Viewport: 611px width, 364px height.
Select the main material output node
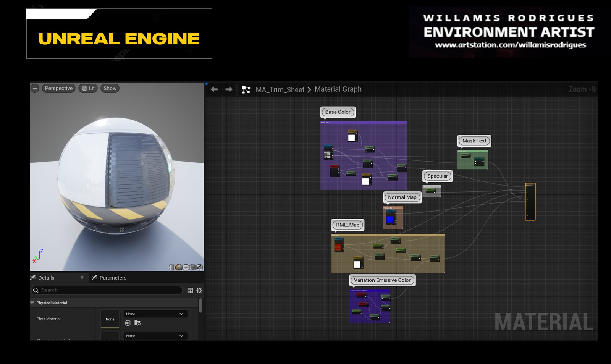[530, 202]
